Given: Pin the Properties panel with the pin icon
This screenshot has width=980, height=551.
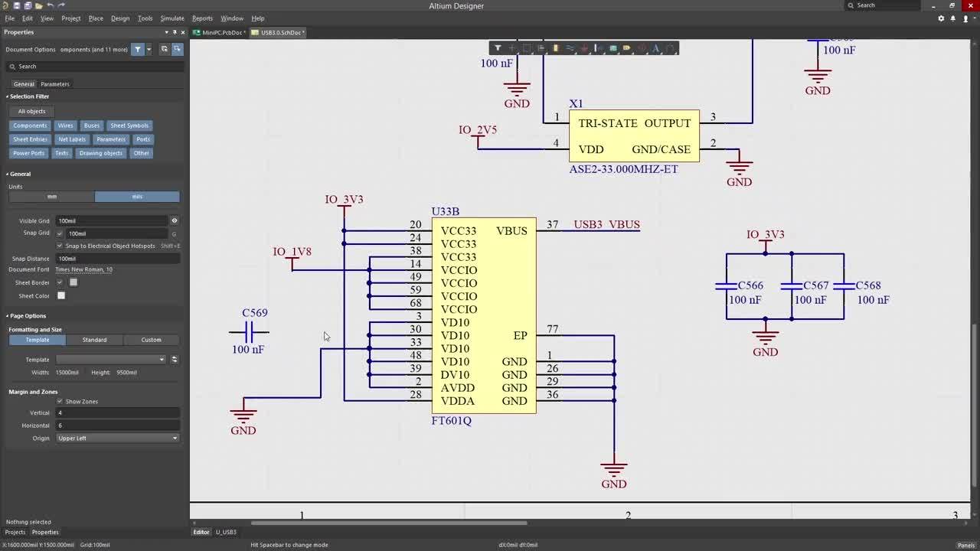Looking at the screenshot, I should pyautogui.click(x=175, y=32).
